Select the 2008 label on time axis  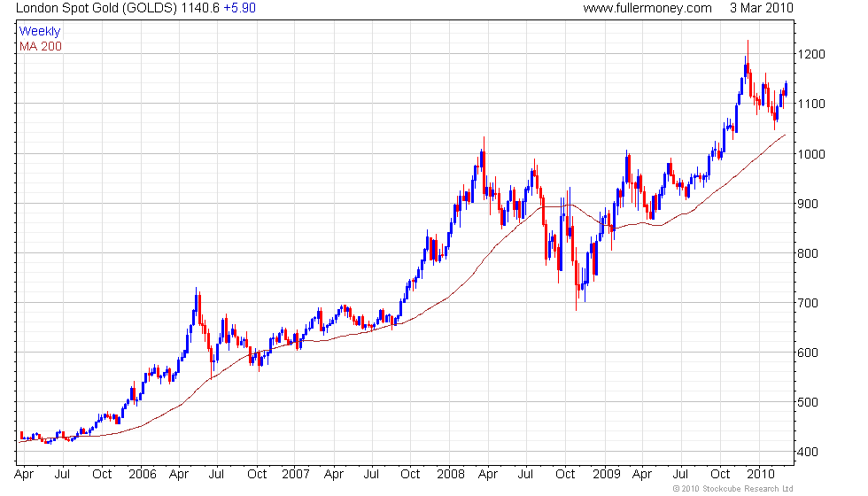451,475
